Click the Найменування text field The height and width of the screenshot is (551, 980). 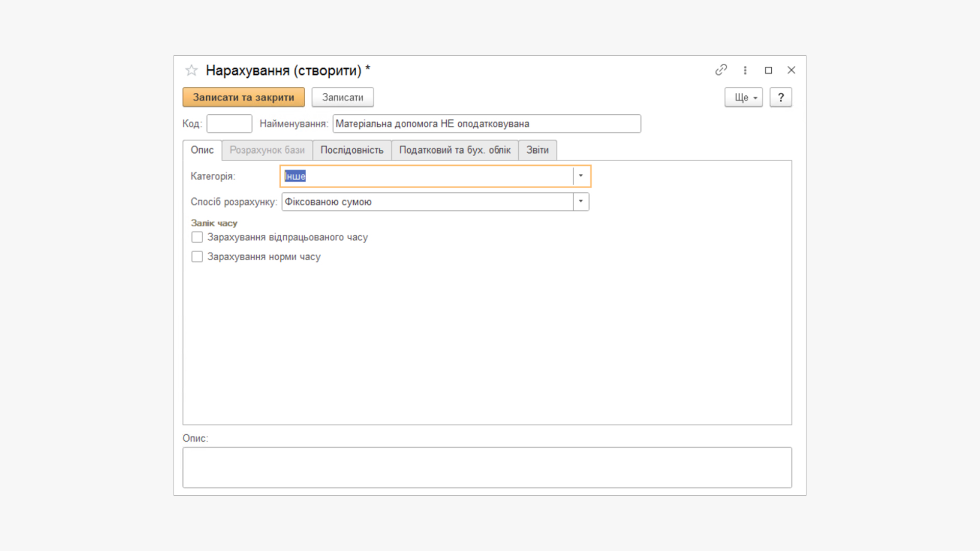click(486, 123)
